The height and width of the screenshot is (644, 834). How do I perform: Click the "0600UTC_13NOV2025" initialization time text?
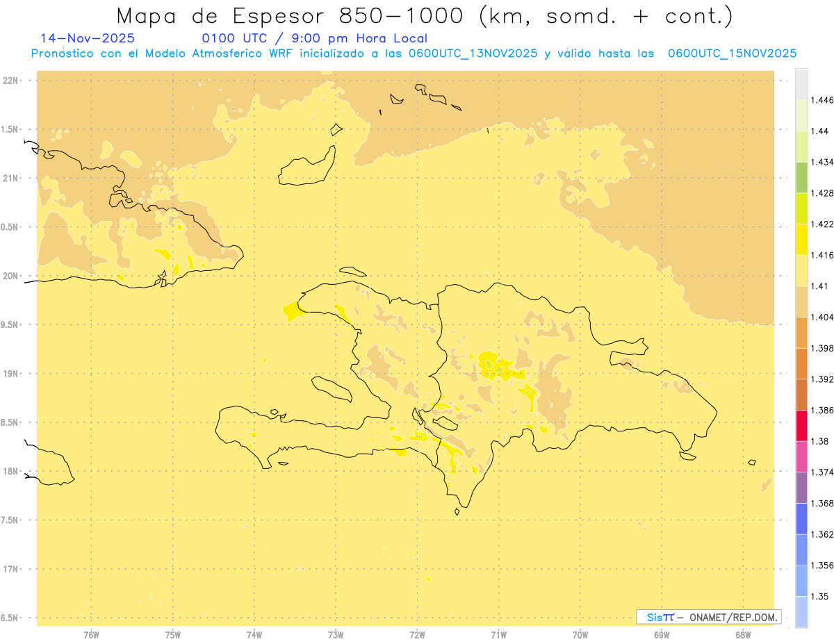pos(473,53)
